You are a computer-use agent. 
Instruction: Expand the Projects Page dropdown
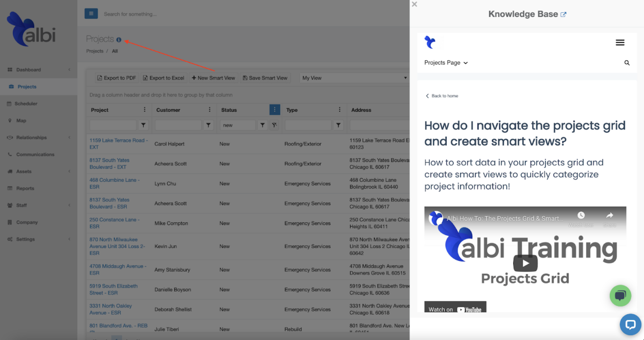446,63
